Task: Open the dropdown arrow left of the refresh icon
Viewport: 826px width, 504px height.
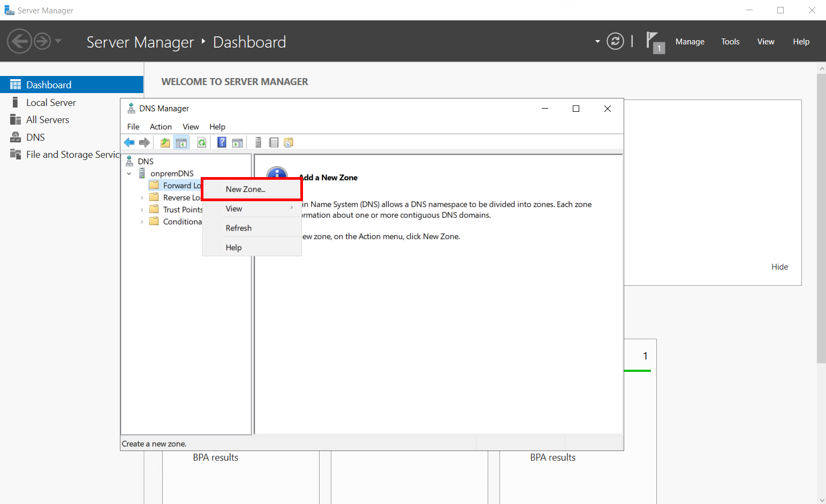Action: pyautogui.click(x=597, y=41)
